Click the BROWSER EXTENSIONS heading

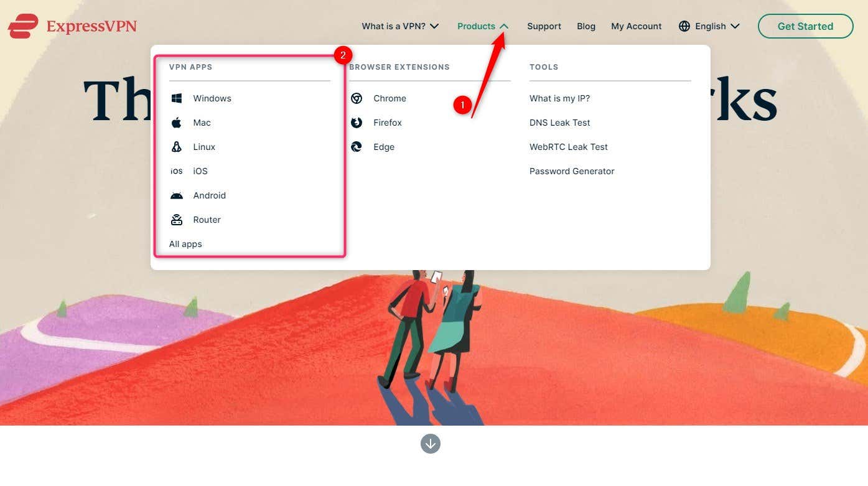[399, 67]
